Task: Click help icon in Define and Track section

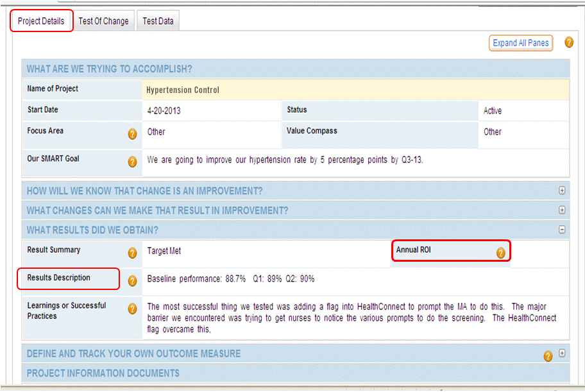Action: click(x=548, y=356)
